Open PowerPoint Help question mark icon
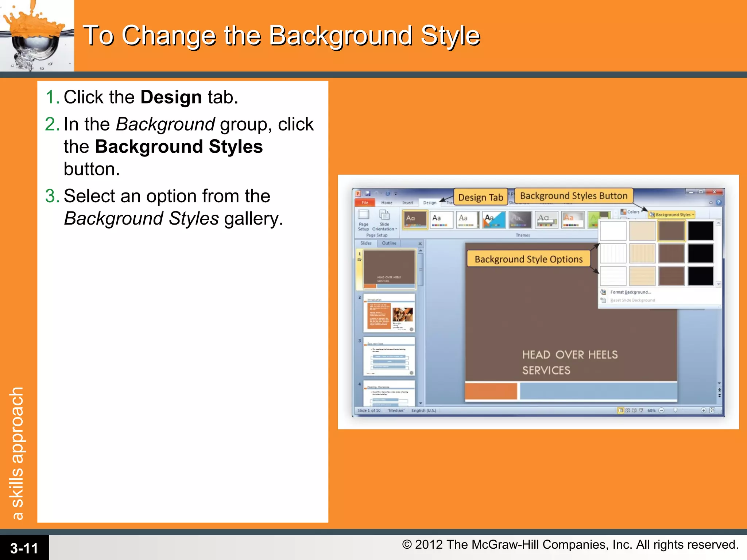The height and width of the screenshot is (560, 747). pyautogui.click(x=718, y=202)
